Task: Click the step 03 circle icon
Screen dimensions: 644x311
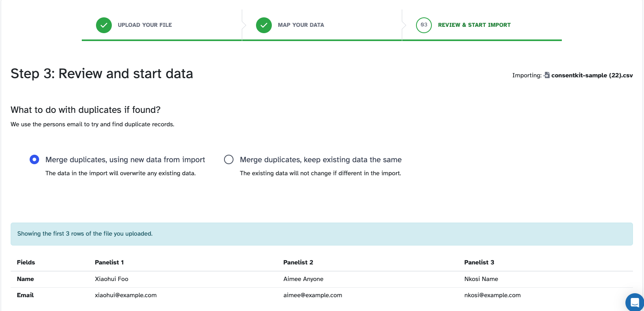Action: (x=424, y=25)
